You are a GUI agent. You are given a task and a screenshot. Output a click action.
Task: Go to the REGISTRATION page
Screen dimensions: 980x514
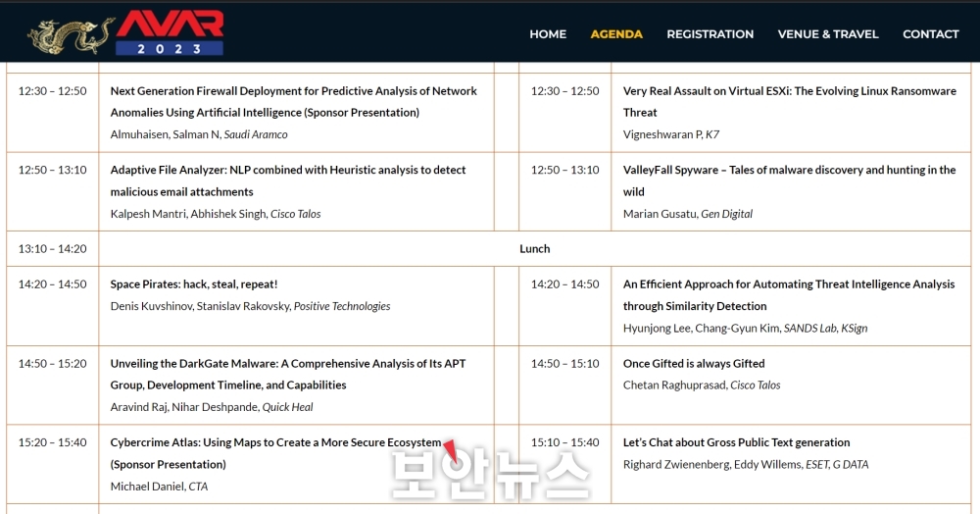point(710,34)
